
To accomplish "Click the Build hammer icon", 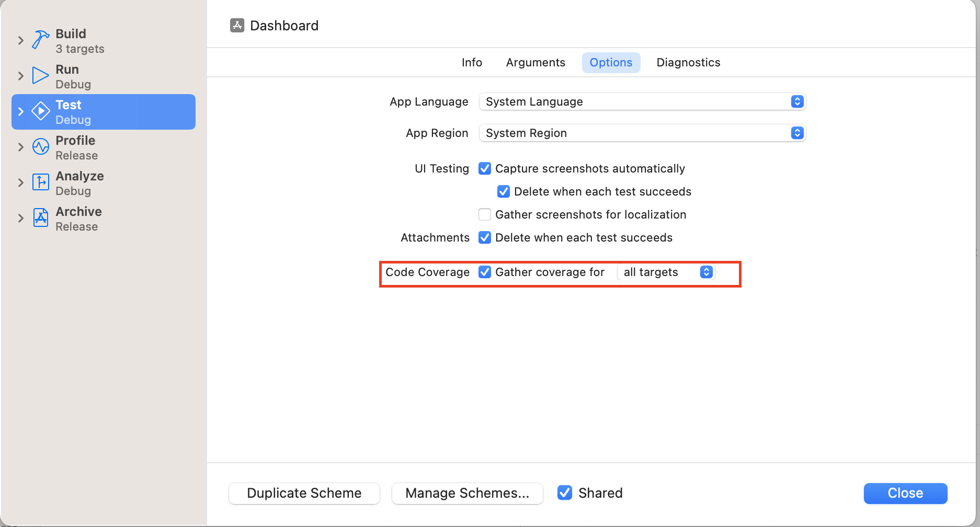I will pyautogui.click(x=40, y=40).
